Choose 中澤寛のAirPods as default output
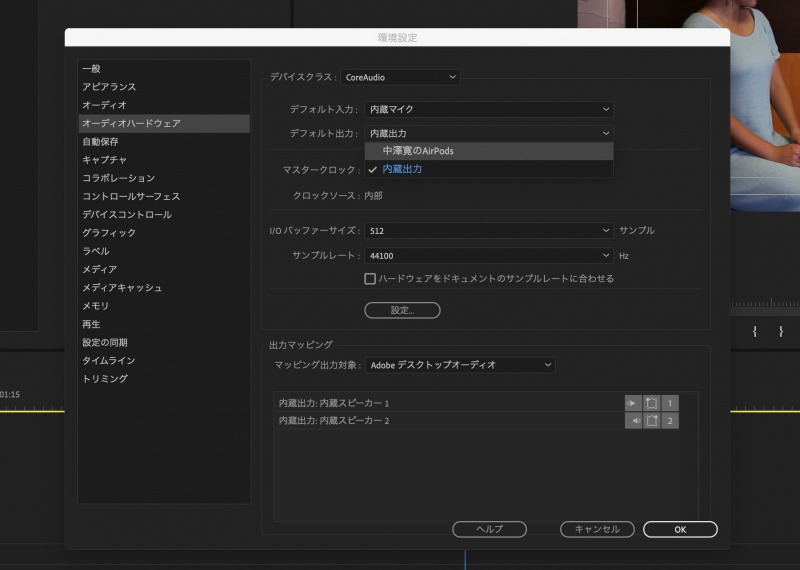This screenshot has height=570, width=800. pos(489,151)
